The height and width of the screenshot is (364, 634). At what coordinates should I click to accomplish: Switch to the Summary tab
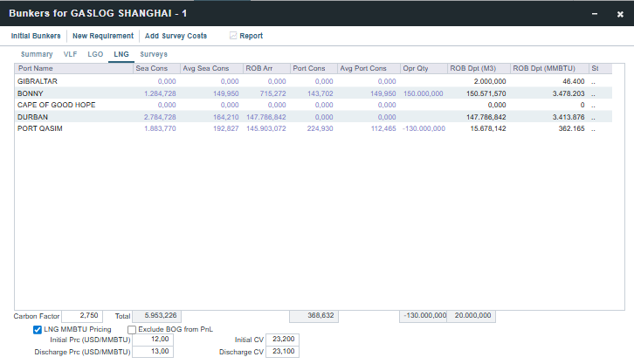37,54
